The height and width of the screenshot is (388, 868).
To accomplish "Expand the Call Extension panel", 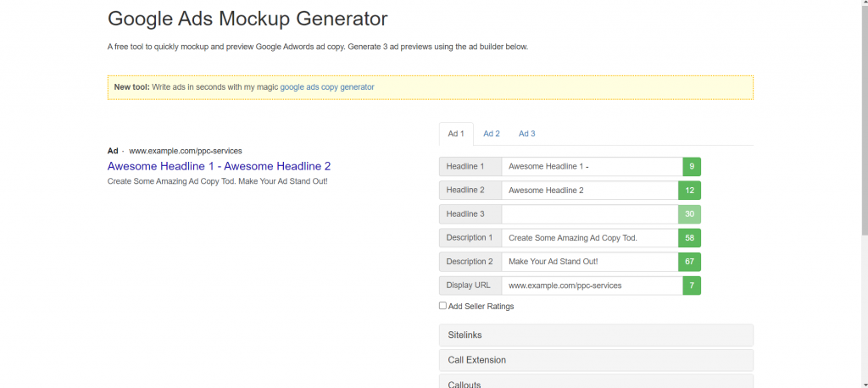I will click(x=596, y=360).
